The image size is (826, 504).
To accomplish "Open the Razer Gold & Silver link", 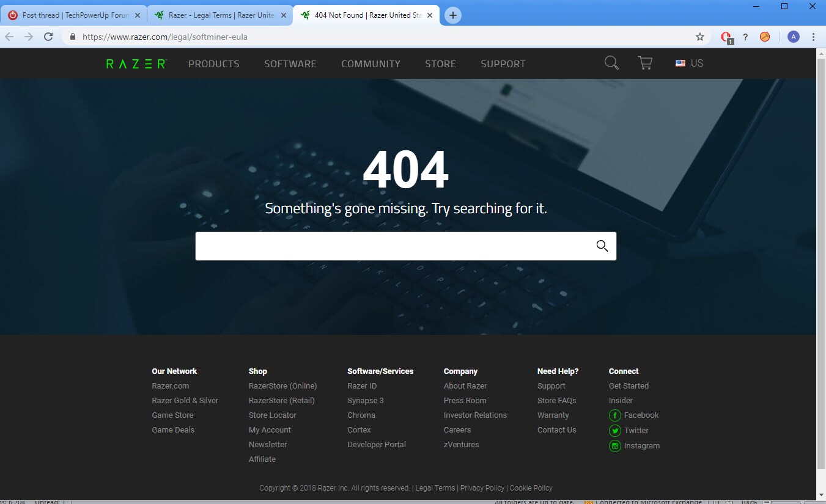I will (x=185, y=401).
